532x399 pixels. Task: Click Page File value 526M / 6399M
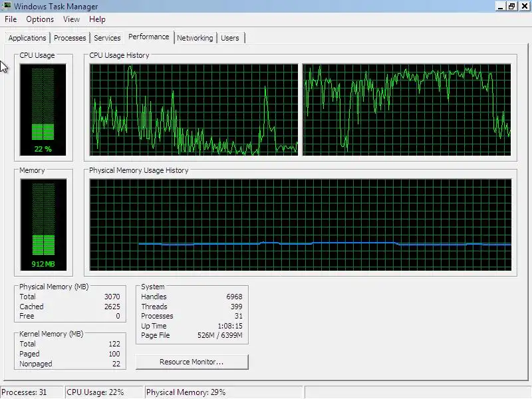pos(220,336)
